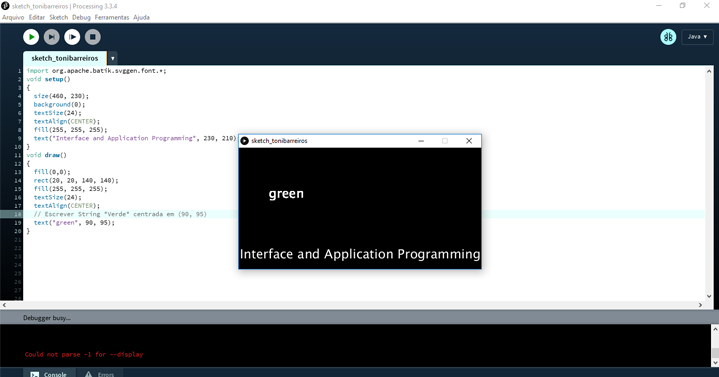
Task: Open the Editar menu
Action: pyautogui.click(x=37, y=17)
